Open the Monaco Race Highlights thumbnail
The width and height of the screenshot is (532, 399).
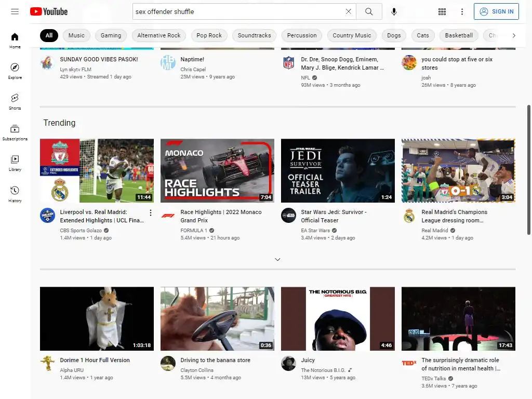pyautogui.click(x=217, y=170)
